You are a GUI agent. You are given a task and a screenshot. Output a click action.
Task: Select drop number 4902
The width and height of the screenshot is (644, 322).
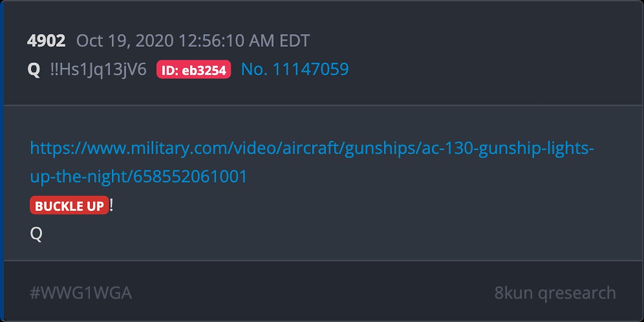click(x=46, y=41)
